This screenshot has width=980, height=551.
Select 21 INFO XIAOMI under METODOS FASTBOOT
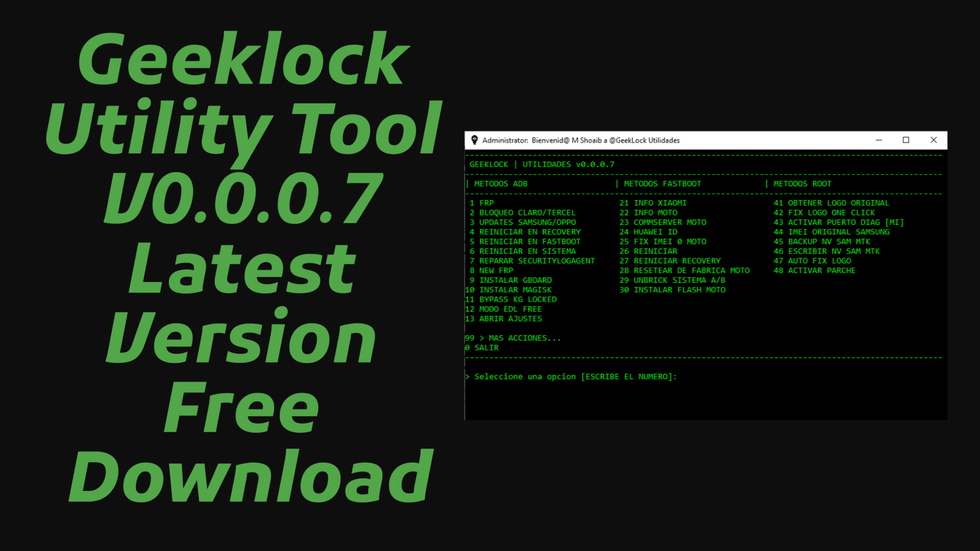point(653,203)
